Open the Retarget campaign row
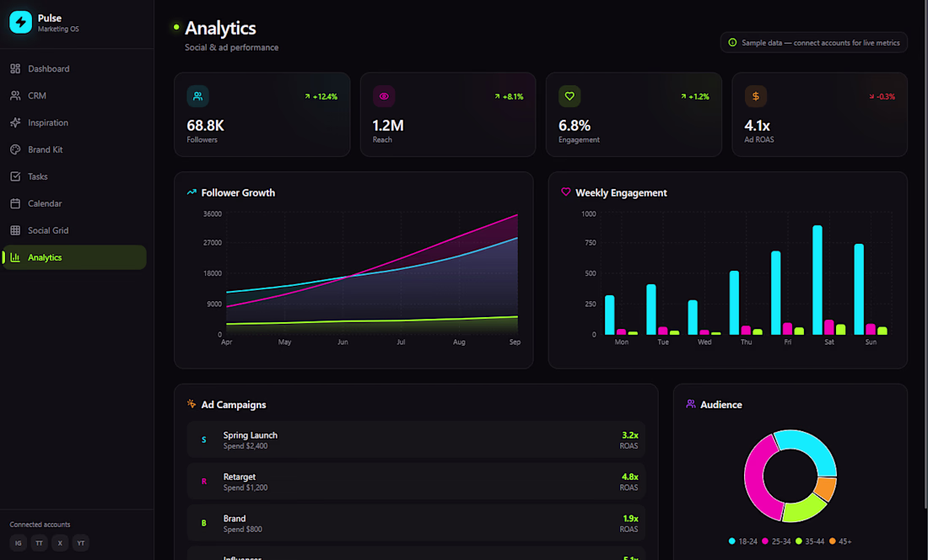Screen dimensions: 928x560 coord(416,482)
